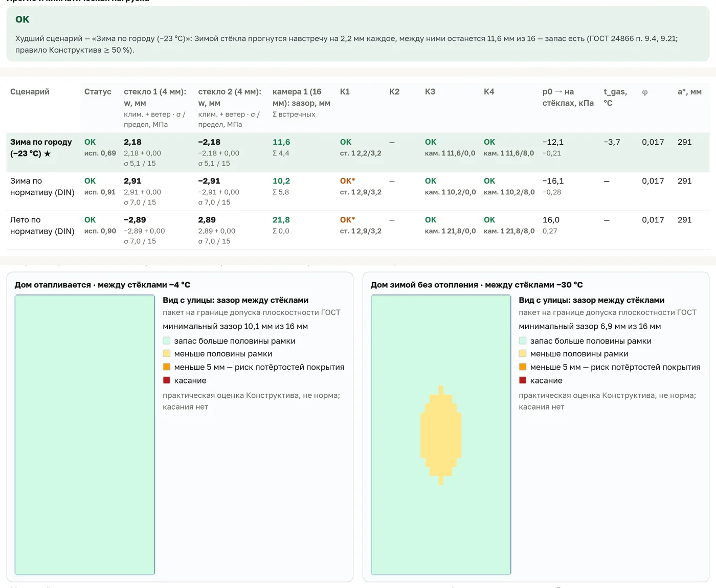Click the «стекло 1 (4 мм): w, мм» header
Screen dimensions: 716x588
coord(155,97)
